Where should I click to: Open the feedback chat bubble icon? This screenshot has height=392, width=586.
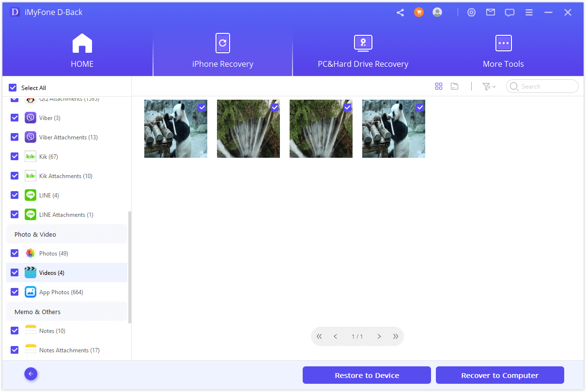[x=509, y=13]
